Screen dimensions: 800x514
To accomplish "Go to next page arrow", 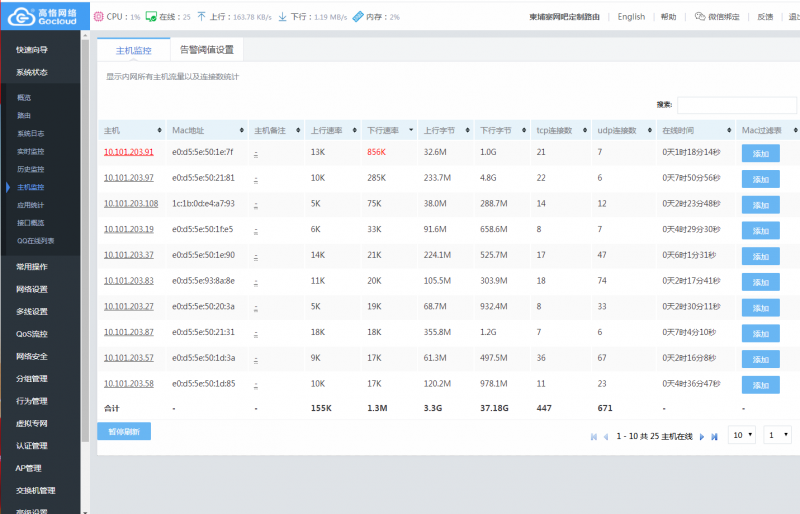I will 702,437.
